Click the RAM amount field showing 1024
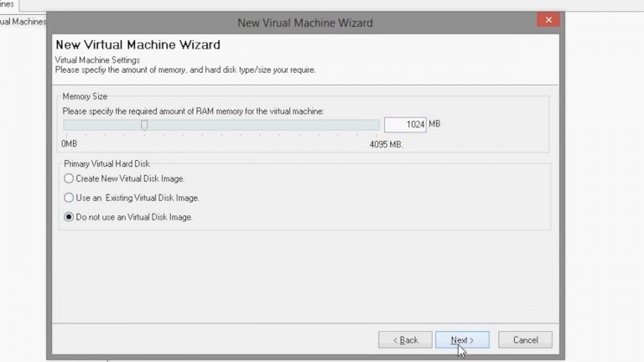Viewport: 644px width, 362px height. 405,124
